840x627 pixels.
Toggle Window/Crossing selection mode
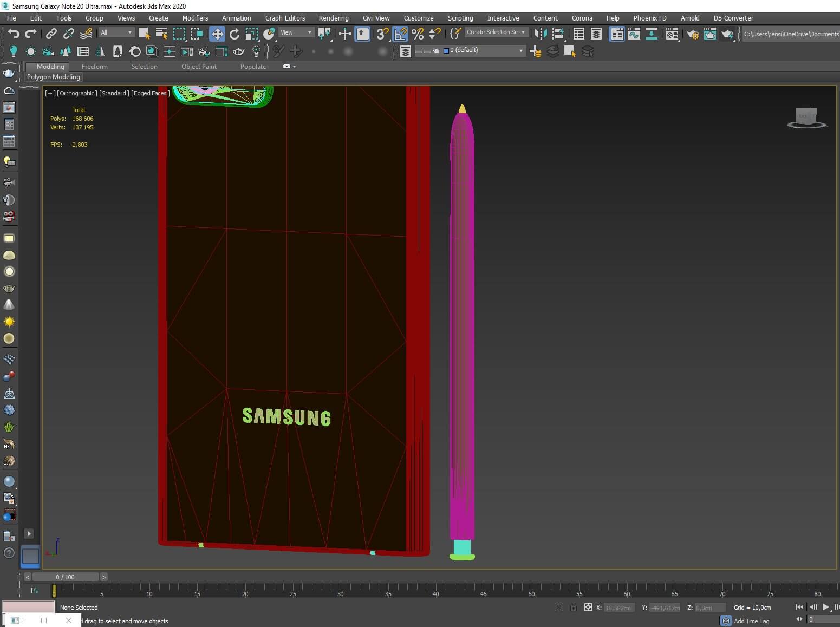(x=197, y=34)
